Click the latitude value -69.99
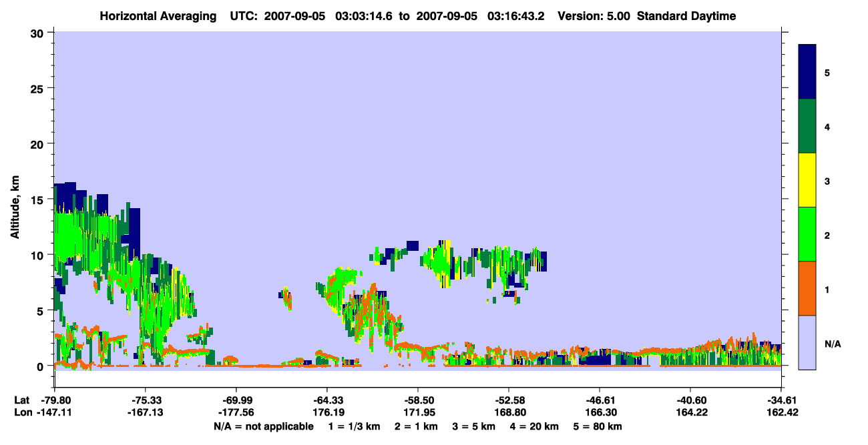Image resolution: width=868 pixels, height=445 pixels. 236,400
